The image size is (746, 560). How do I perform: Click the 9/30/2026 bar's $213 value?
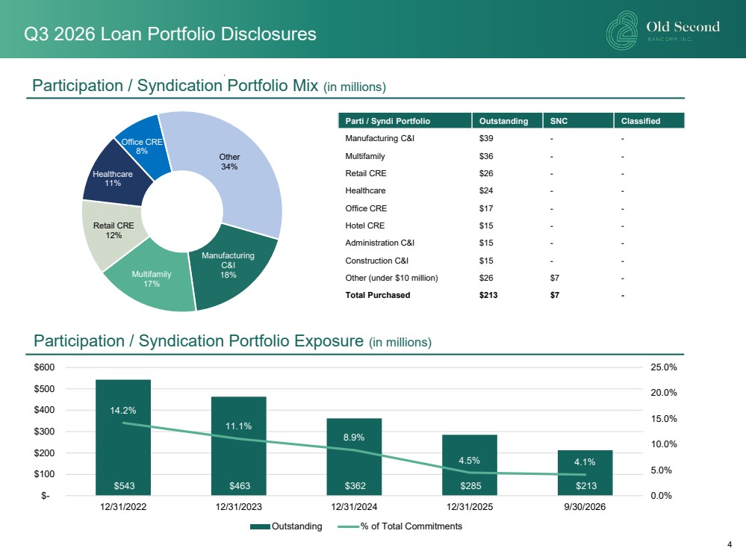tap(586, 486)
